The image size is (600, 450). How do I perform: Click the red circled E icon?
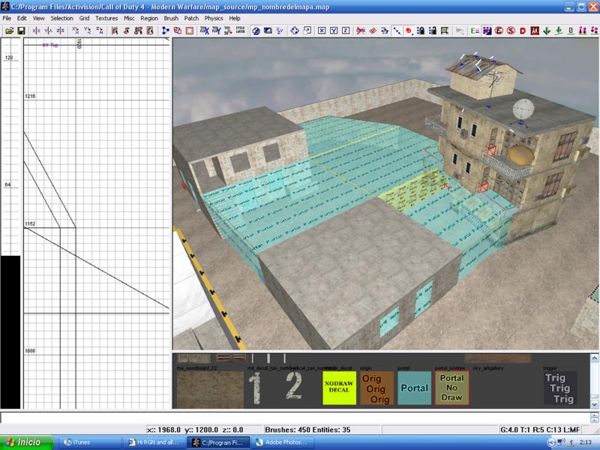pyautogui.click(x=499, y=31)
